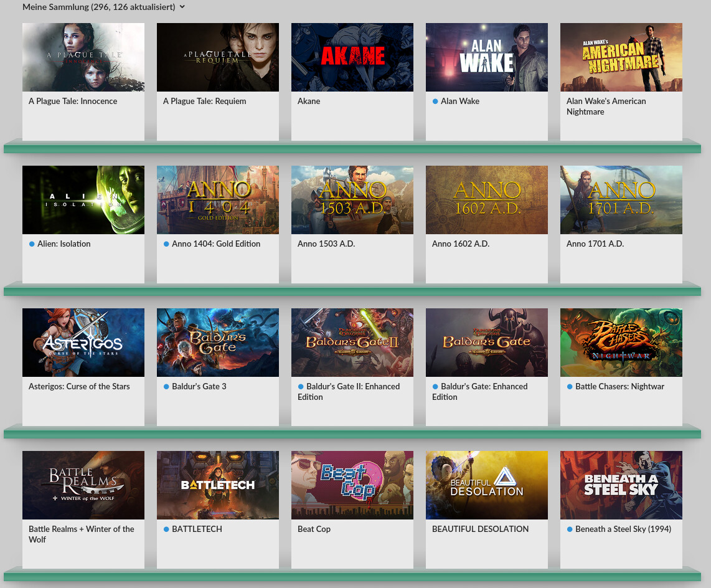Open Battle Realms + Winter of the Wolf cover
The width and height of the screenshot is (711, 588).
coord(83,485)
